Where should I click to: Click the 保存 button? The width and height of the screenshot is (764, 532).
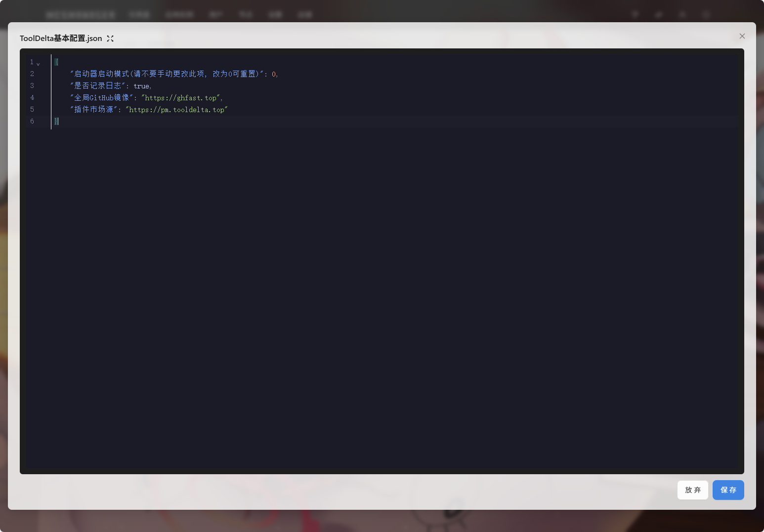tap(728, 490)
